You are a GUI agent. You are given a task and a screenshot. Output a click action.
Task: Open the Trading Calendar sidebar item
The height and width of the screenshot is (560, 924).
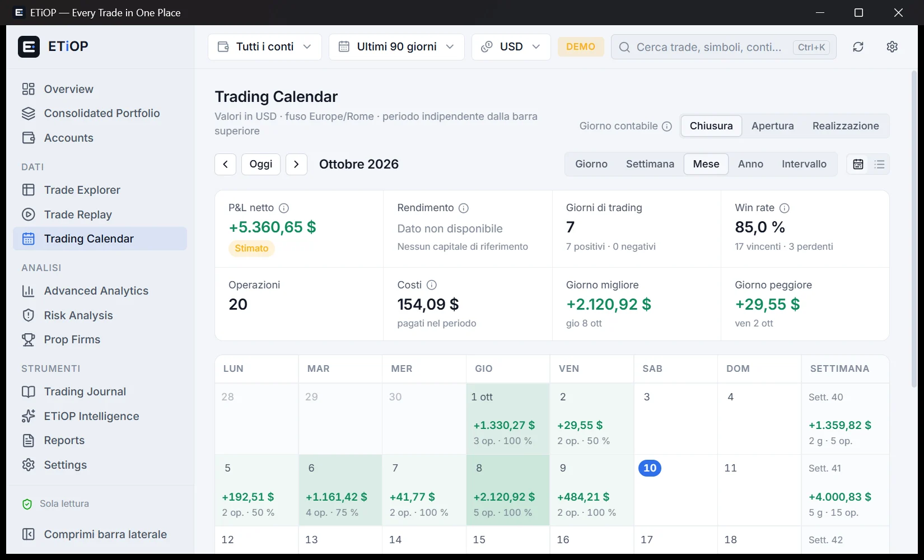[100, 239]
